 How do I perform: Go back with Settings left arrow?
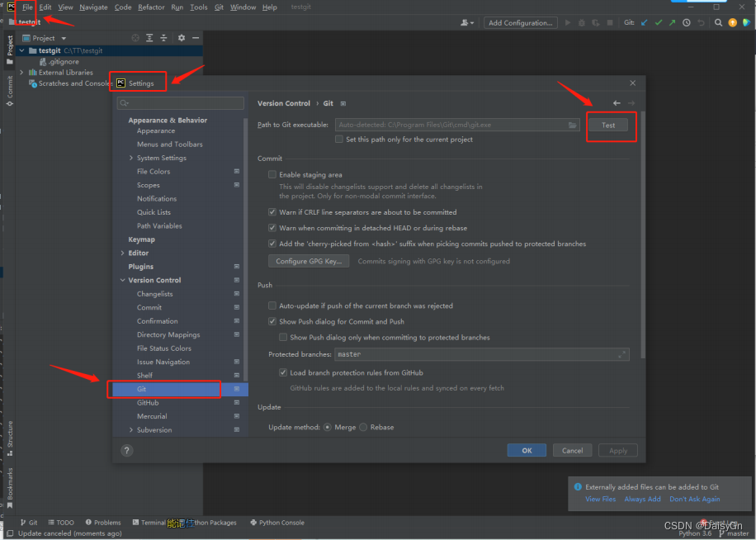[x=617, y=103]
